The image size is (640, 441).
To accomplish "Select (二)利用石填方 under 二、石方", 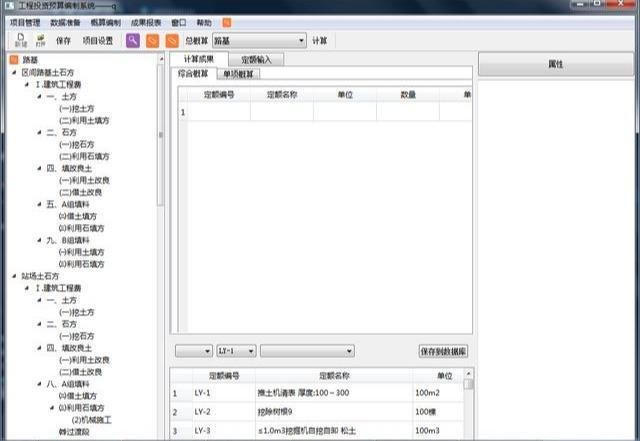I will point(84,156).
